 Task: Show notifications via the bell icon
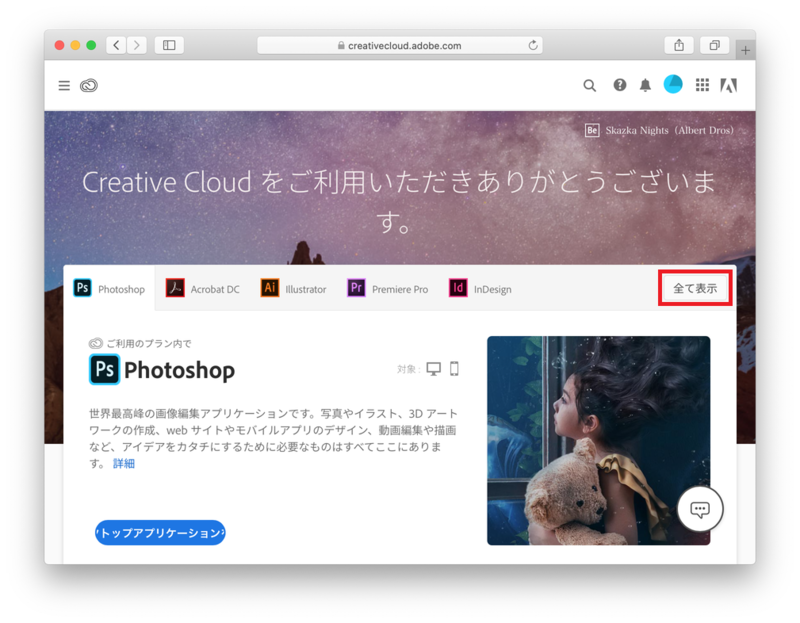[x=645, y=85]
